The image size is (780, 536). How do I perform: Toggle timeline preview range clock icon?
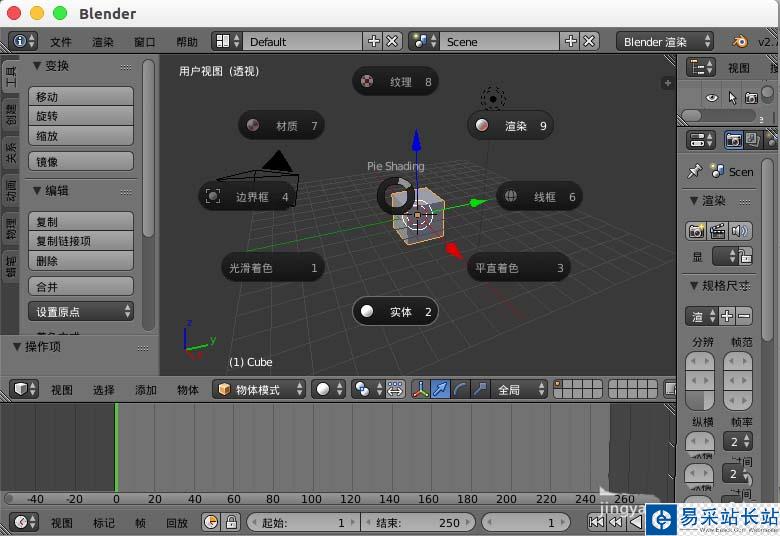(211, 522)
